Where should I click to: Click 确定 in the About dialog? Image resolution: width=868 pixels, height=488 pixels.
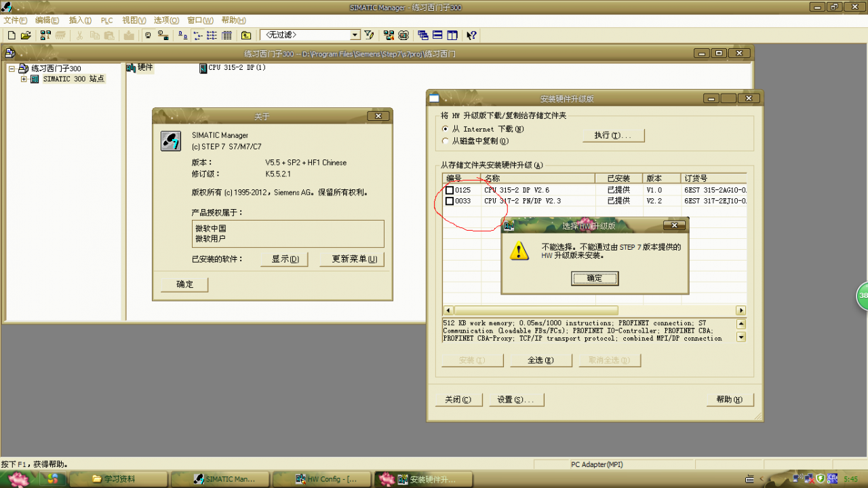click(x=184, y=284)
